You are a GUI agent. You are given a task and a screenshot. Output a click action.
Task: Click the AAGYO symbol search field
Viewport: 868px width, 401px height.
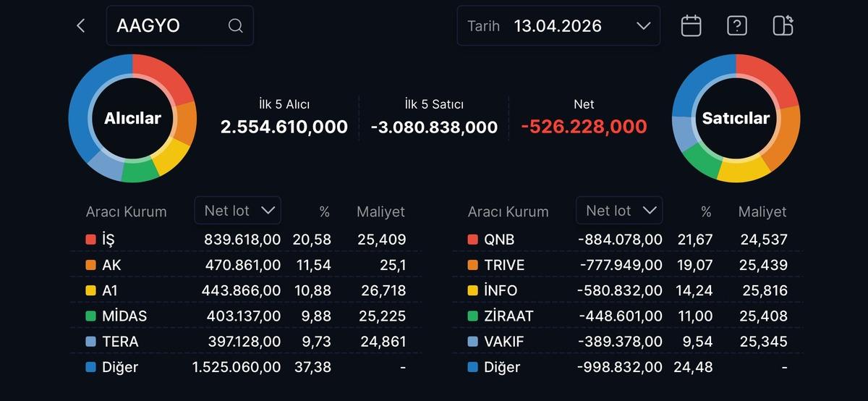[170, 26]
